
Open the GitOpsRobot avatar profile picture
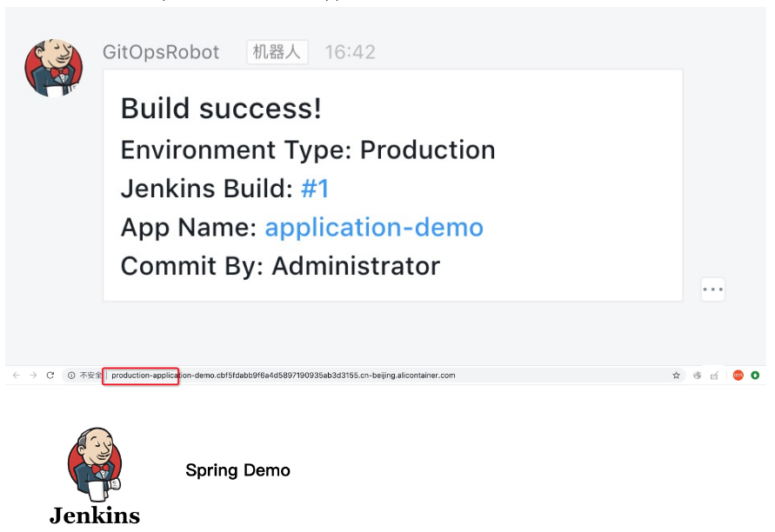[54, 68]
